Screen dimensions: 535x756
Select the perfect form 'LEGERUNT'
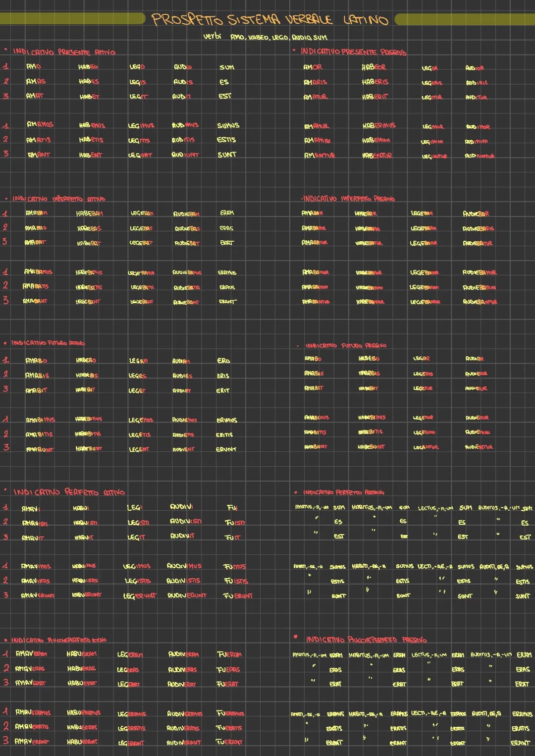pos(140,595)
